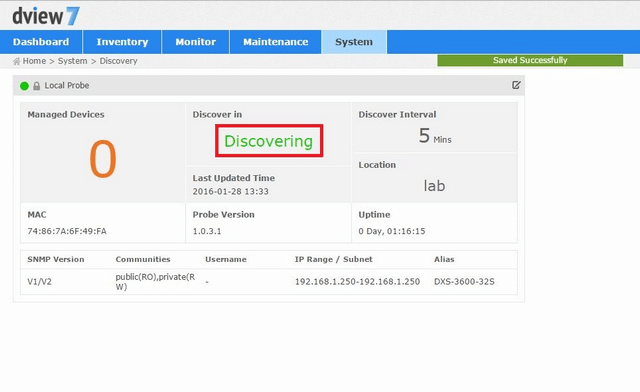
Task: Open the Dashboard tab
Action: (41, 42)
